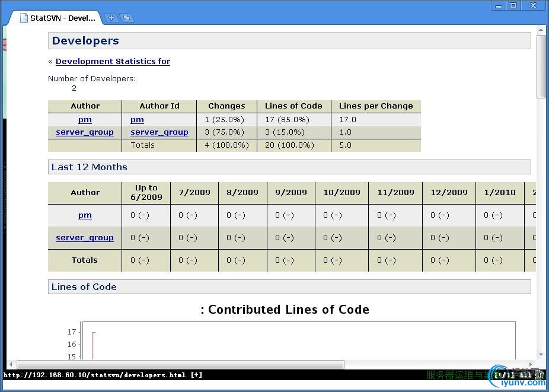Click the tab list icon beside new tab
The image size is (549, 392).
click(127, 18)
